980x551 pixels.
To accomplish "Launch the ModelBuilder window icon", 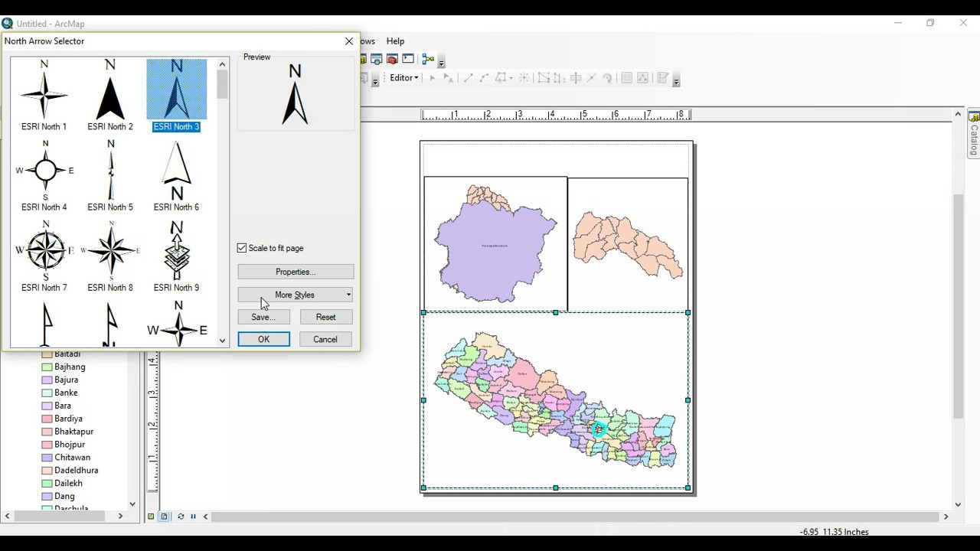I will 428,59.
